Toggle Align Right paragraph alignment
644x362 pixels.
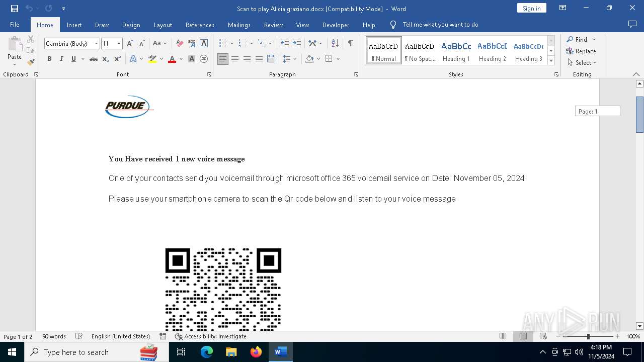click(247, 59)
